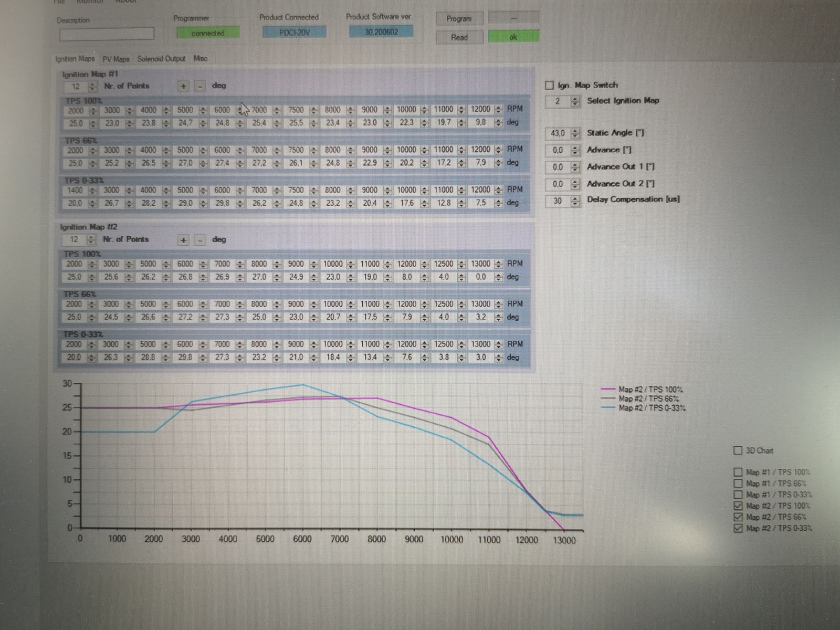The width and height of the screenshot is (840, 630).
Task: Click the Description text field
Action: (107, 35)
